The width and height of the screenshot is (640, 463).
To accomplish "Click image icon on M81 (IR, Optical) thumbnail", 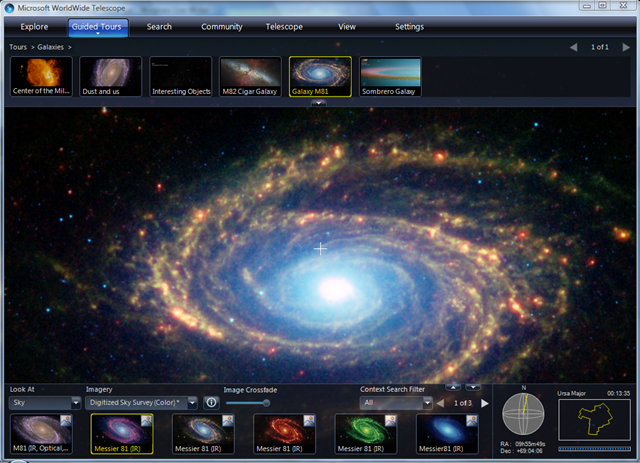I will (66, 421).
